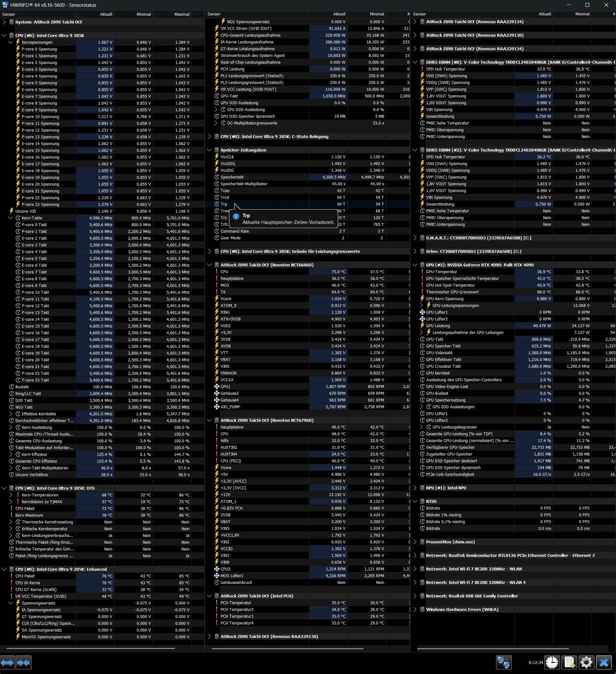Expand the S.M.A.R.T. CT2000T700SSD3 group
This screenshot has width=616, height=674.
pos(415,238)
